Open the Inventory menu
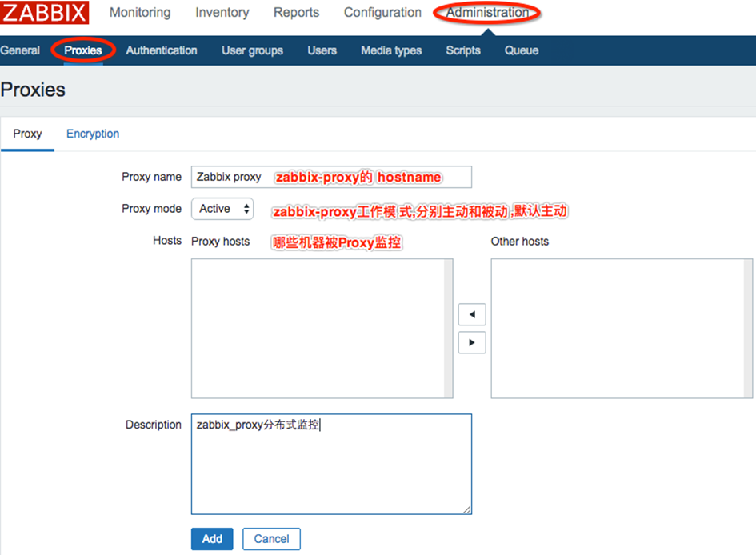The height and width of the screenshot is (555, 756). coord(222,13)
